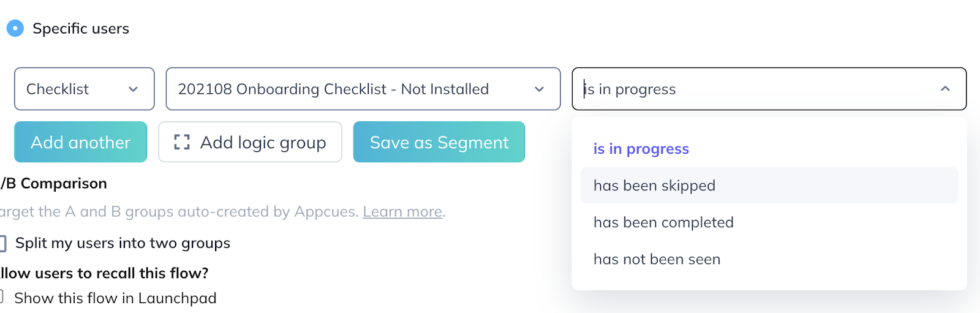The width and height of the screenshot is (980, 313).
Task: Save the targeting as a Segment
Action: tap(439, 142)
